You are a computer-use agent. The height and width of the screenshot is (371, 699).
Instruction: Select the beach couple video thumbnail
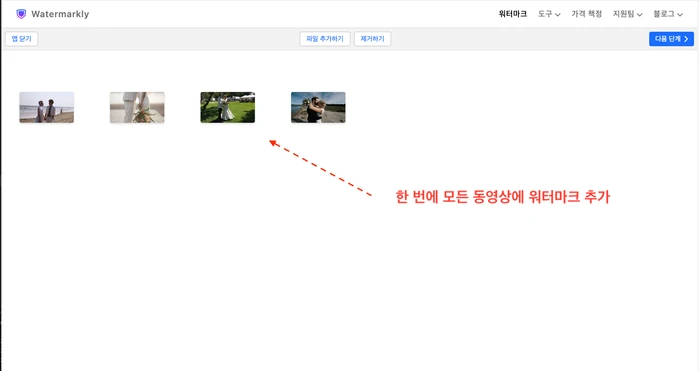[47, 107]
